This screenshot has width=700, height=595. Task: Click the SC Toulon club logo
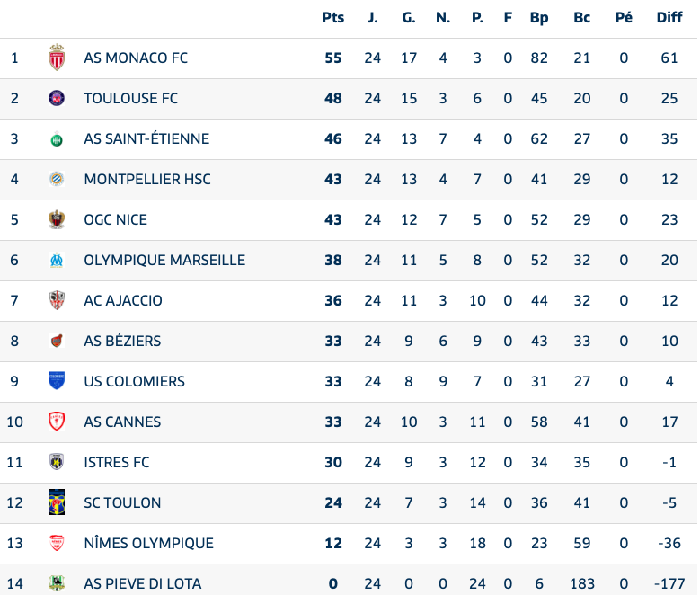coord(57,502)
